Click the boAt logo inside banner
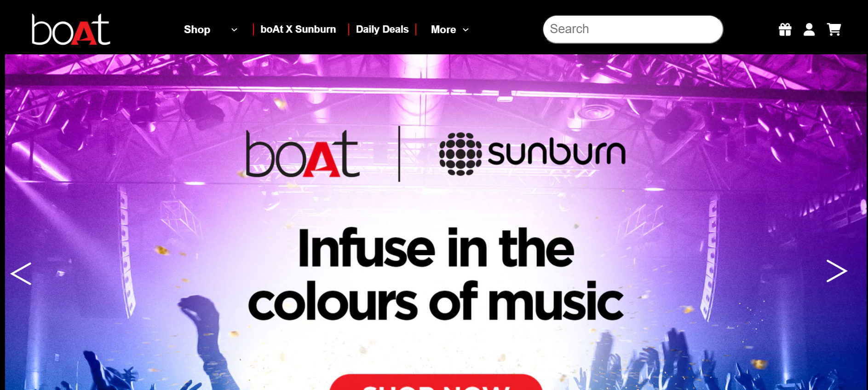 (x=302, y=154)
